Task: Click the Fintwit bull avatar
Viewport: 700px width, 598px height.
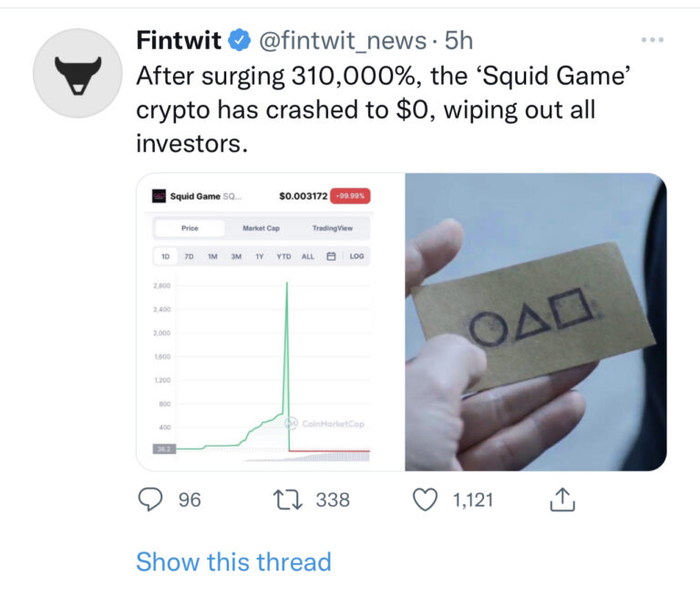Action: (x=77, y=73)
